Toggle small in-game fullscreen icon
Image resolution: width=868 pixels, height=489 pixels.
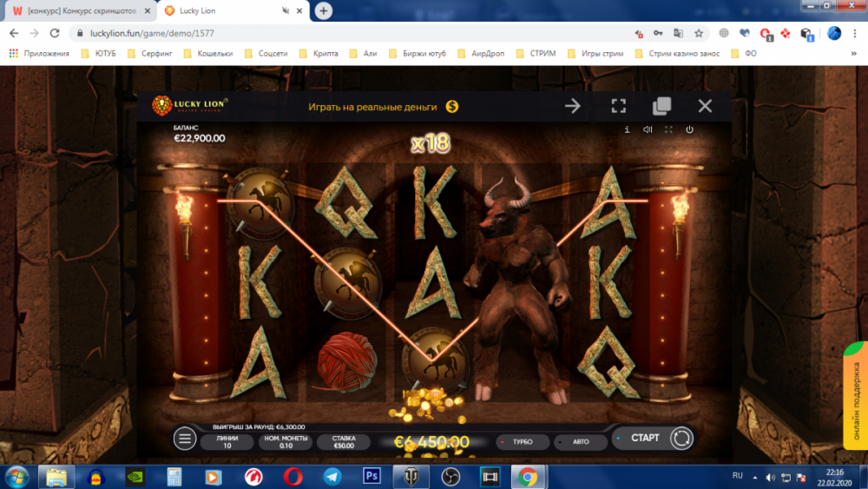(668, 129)
